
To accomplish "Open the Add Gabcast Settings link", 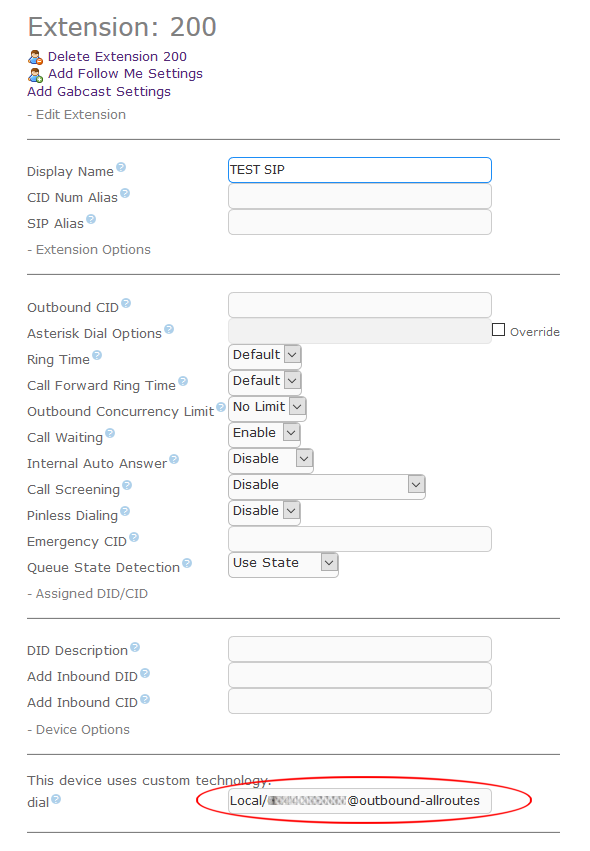I will tap(99, 92).
